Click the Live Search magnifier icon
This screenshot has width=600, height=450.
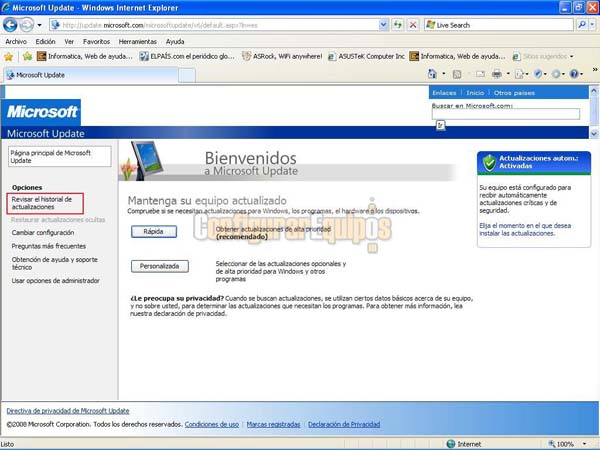[582, 25]
